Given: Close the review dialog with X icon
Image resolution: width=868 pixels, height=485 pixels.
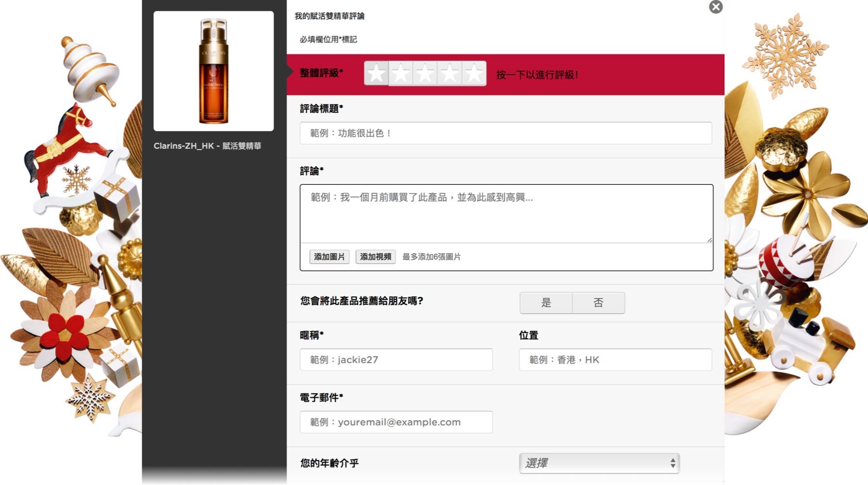Looking at the screenshot, I should click(x=715, y=7).
